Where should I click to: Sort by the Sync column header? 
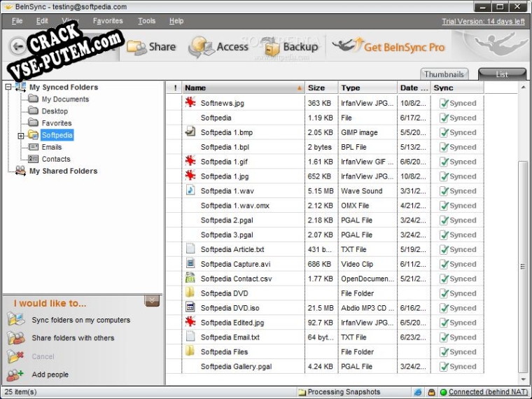tap(457, 88)
